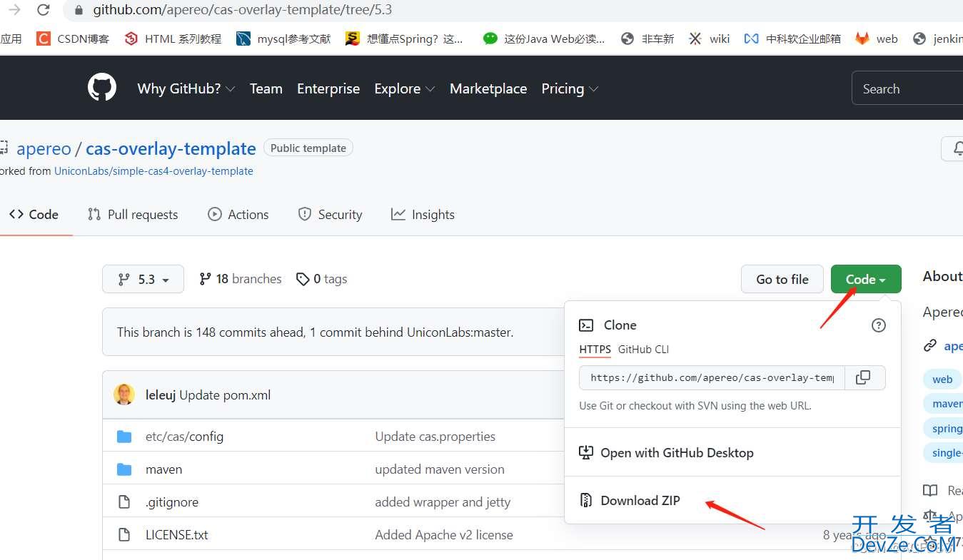Toggle the green Code dropdown button
Viewport: 963px width, 560px height.
865,280
